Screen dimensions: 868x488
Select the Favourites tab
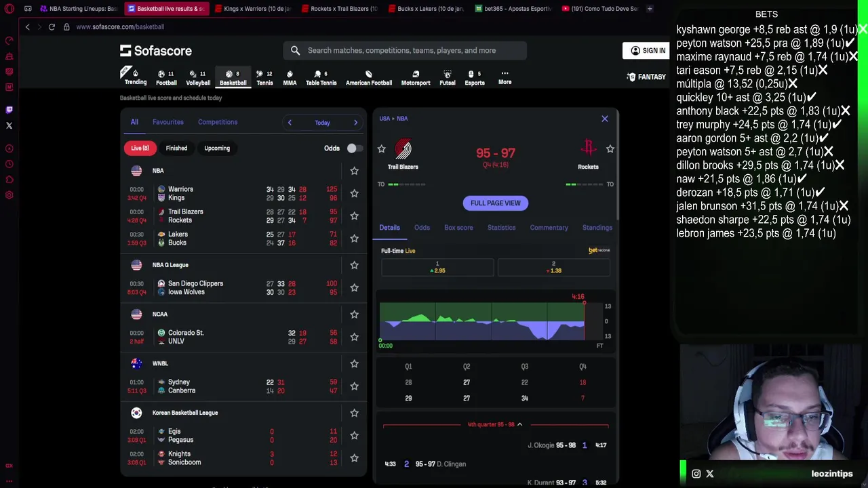point(168,122)
